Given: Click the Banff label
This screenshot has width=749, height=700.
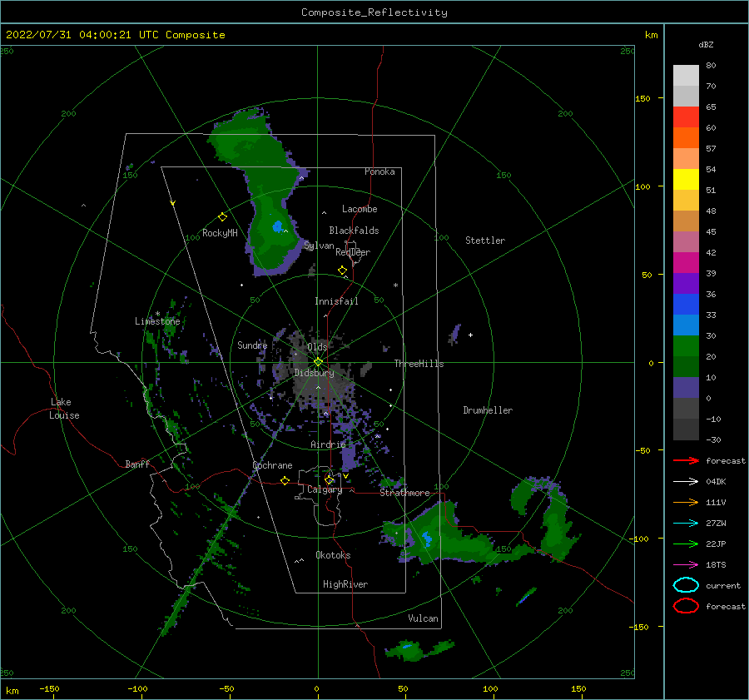Looking at the screenshot, I should click(137, 464).
